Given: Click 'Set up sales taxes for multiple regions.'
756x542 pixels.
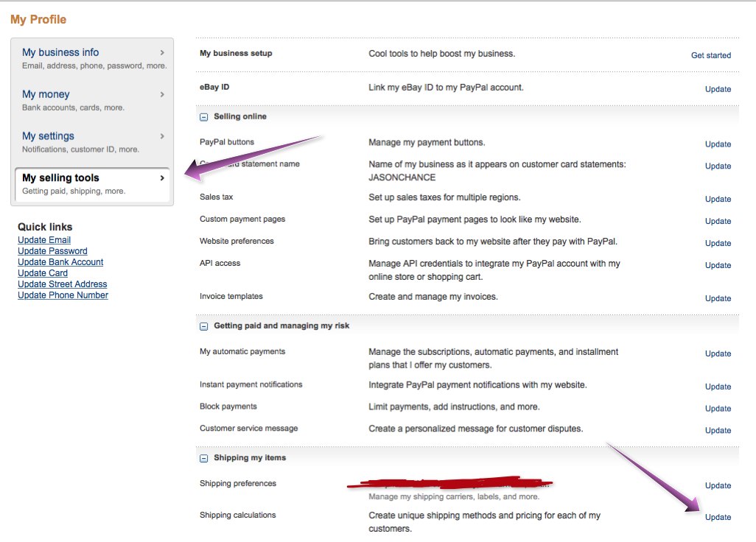Looking at the screenshot, I should point(444,197).
